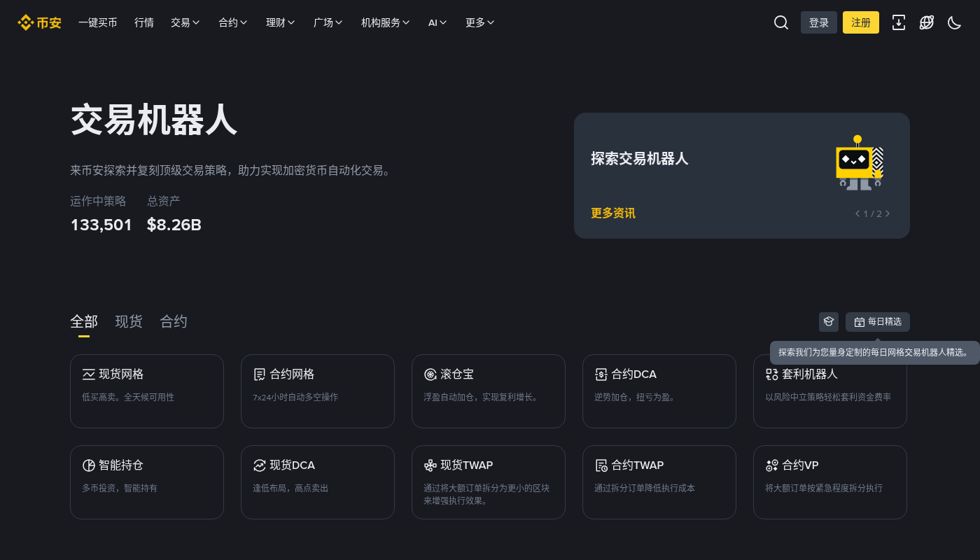980x560 pixels.
Task: Click the app download icon
Action: pos(899,22)
